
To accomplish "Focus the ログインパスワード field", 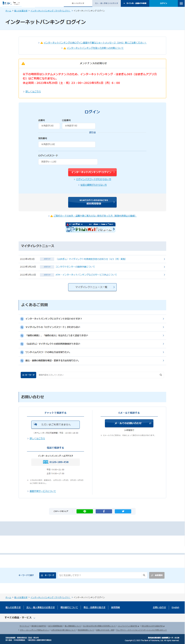I will point(68,162).
